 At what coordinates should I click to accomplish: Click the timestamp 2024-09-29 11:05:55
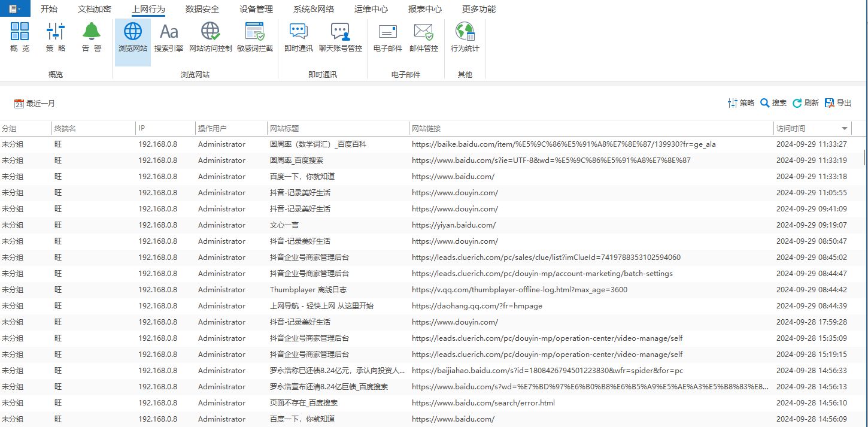[812, 193]
